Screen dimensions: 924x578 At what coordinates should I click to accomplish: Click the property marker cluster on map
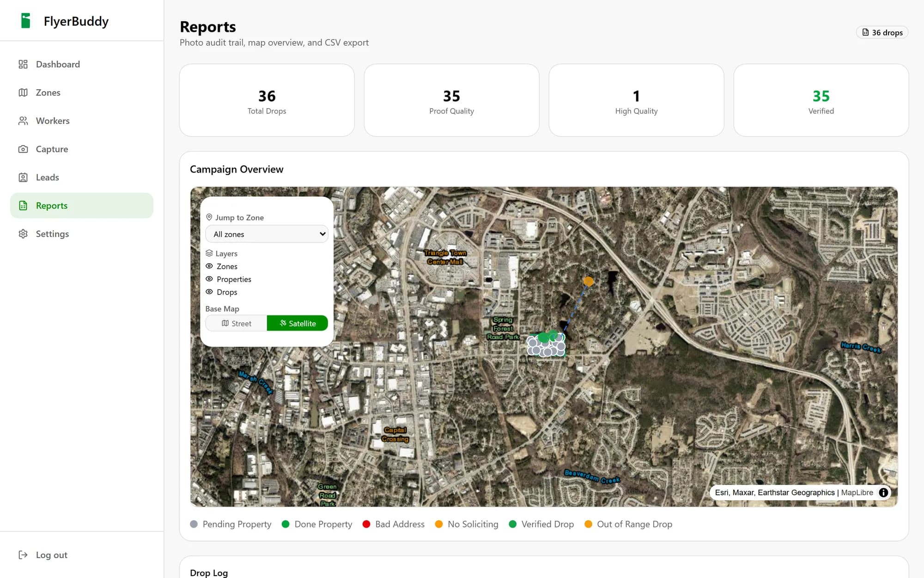click(546, 344)
